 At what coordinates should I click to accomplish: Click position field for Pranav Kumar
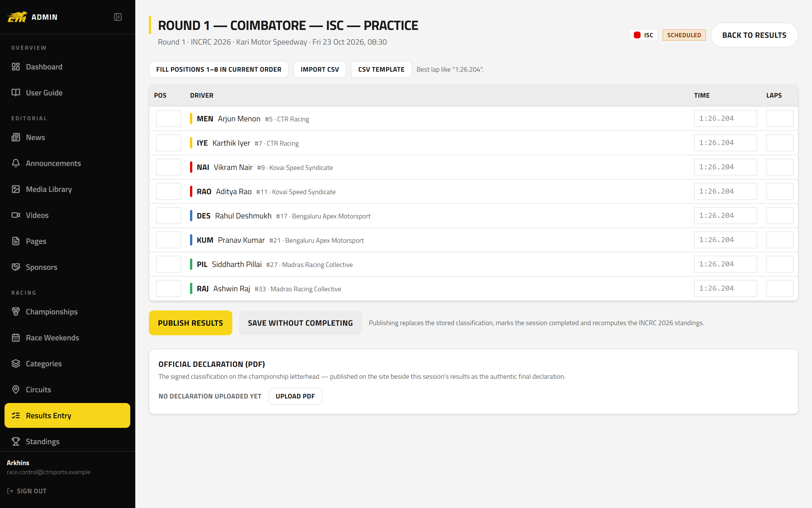(168, 240)
